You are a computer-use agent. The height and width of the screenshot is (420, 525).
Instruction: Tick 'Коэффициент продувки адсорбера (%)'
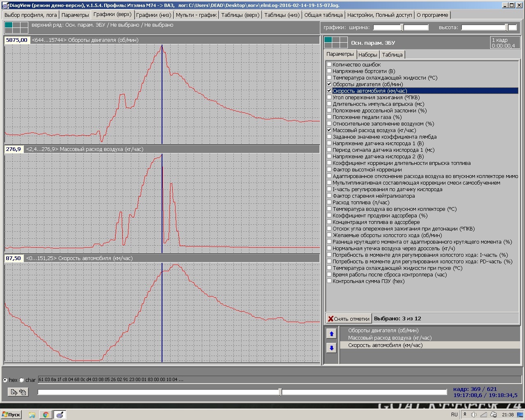point(329,215)
